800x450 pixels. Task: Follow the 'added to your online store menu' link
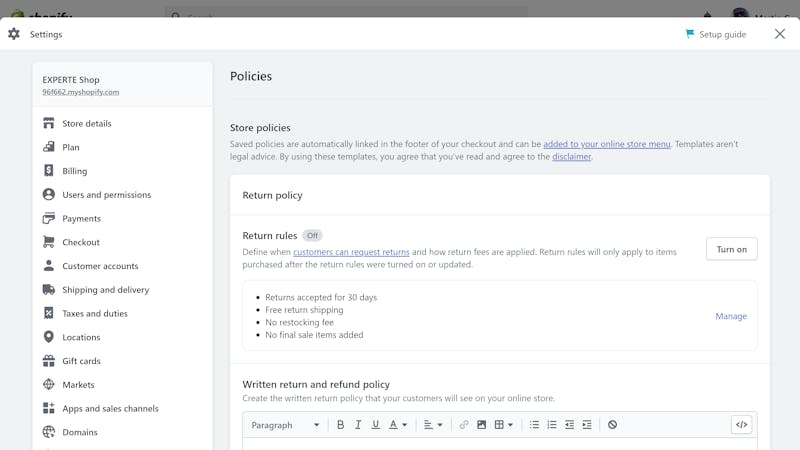click(x=607, y=144)
